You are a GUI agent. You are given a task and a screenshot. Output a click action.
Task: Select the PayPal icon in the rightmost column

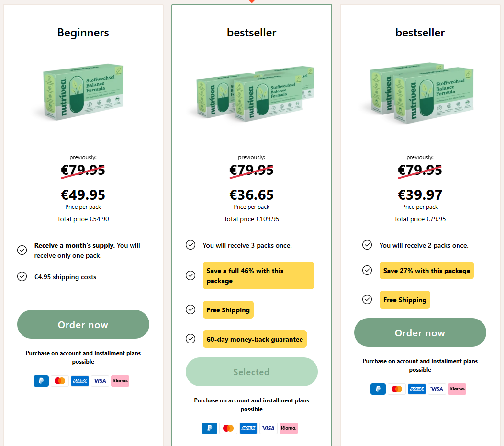coord(378,389)
